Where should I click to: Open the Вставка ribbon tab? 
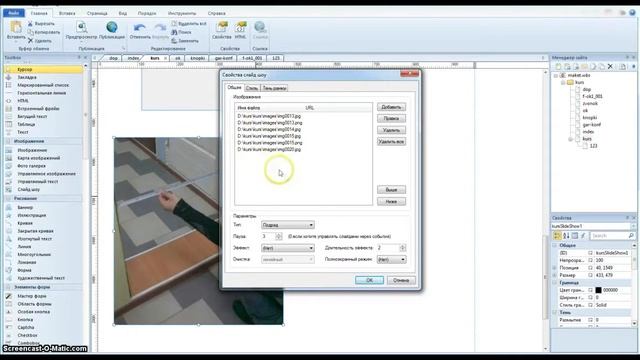coord(67,13)
